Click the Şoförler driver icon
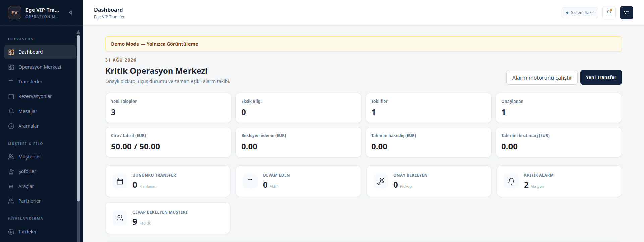 click(11, 171)
